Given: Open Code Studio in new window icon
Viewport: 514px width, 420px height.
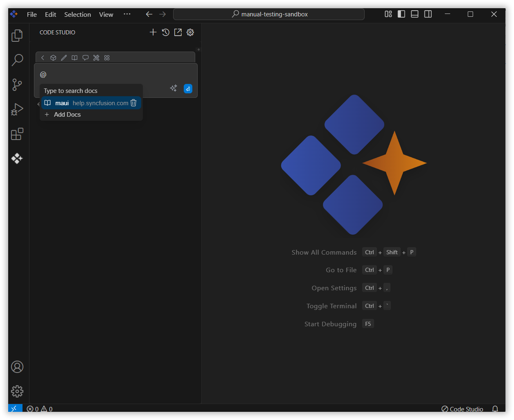Looking at the screenshot, I should pyautogui.click(x=178, y=32).
